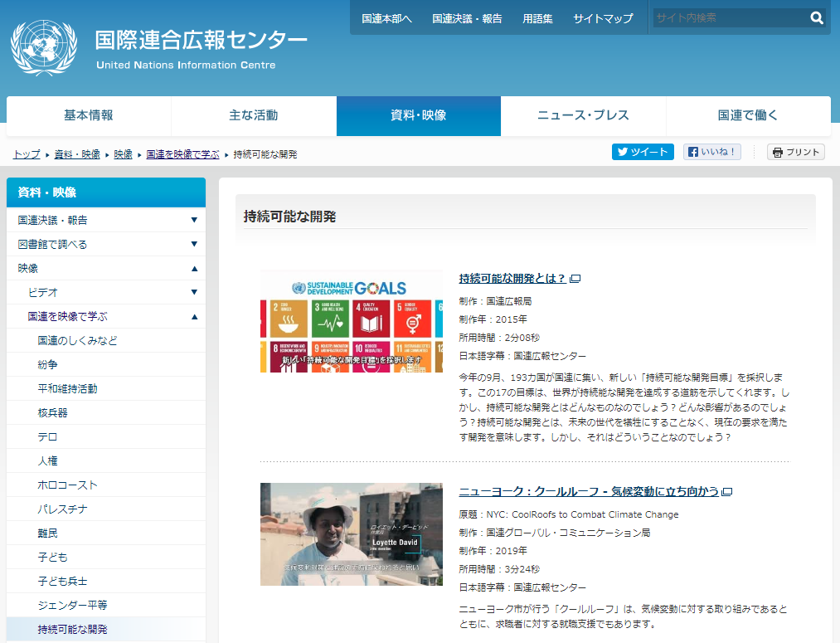Click the Facebook いいね！ button

(x=712, y=152)
